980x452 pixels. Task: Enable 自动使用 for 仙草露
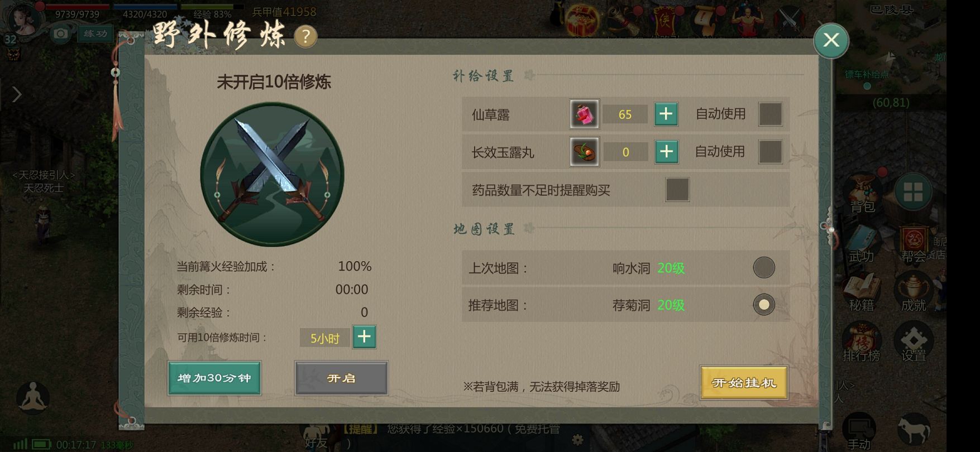click(770, 114)
